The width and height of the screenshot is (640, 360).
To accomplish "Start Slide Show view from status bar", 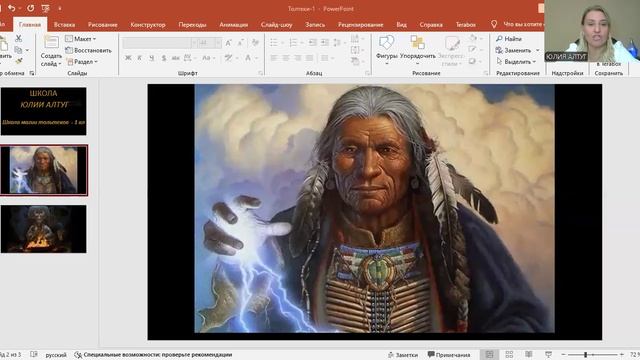I will point(548,354).
